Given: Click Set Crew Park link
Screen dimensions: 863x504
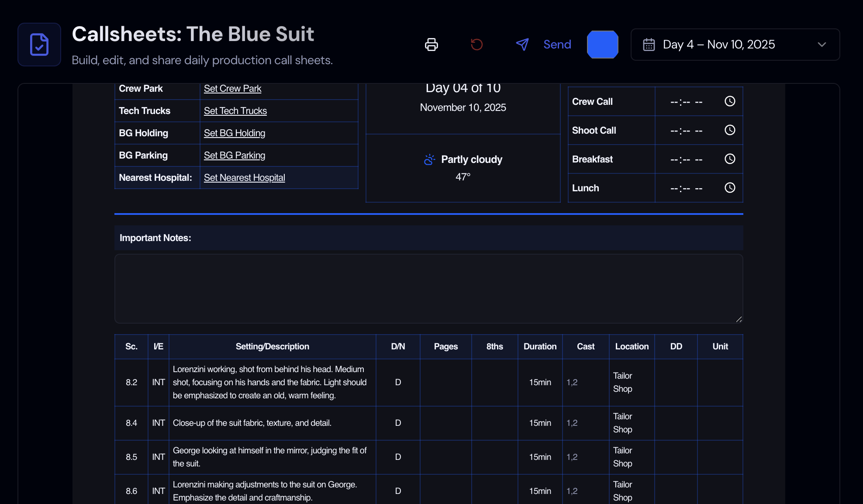Looking at the screenshot, I should (x=232, y=89).
